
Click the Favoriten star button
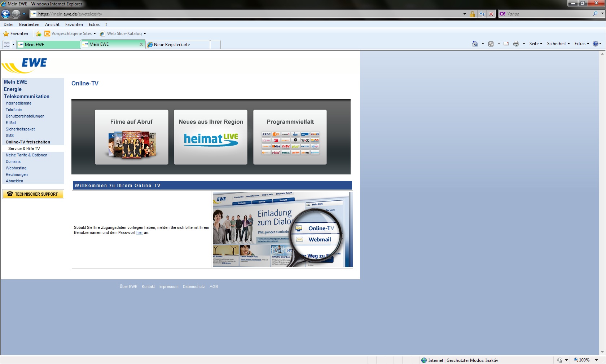[16, 34]
